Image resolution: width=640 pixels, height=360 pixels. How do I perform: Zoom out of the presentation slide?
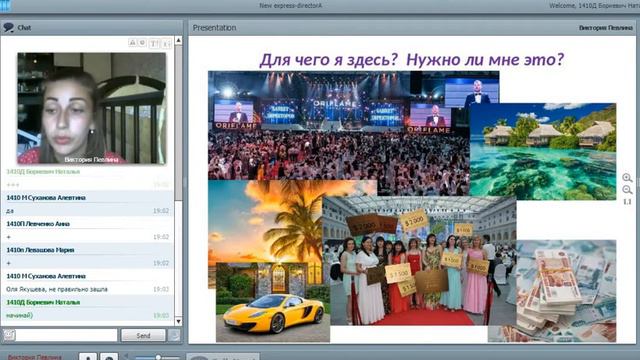tap(627, 190)
